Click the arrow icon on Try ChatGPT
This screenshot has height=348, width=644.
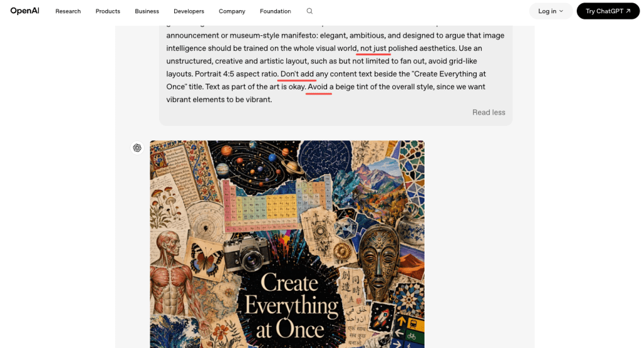pos(628,11)
